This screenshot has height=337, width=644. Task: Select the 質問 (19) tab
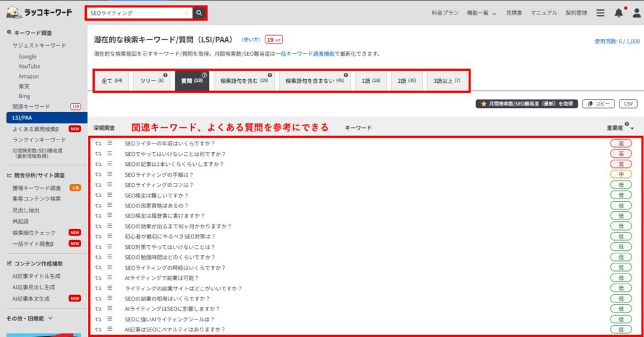[x=192, y=81]
